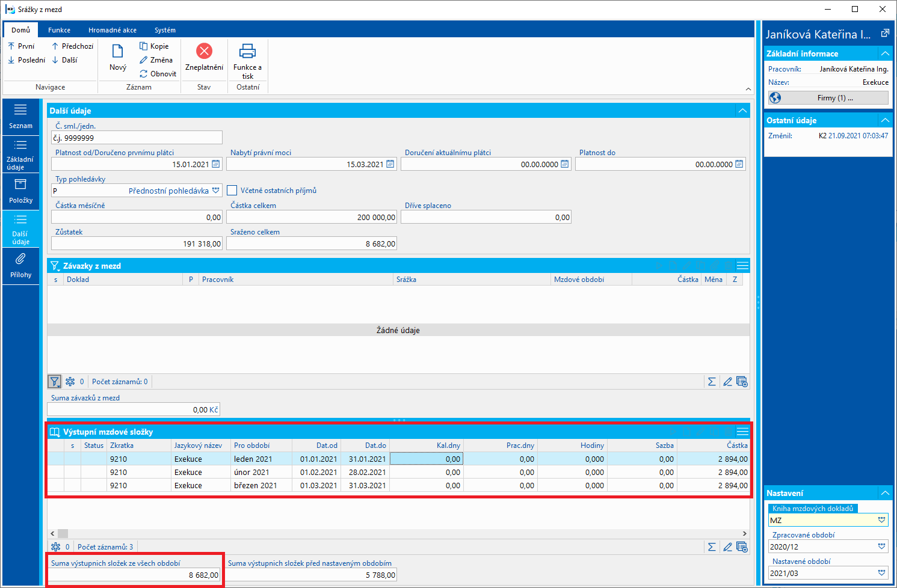Click the Částka celkem input field

[x=311, y=217]
